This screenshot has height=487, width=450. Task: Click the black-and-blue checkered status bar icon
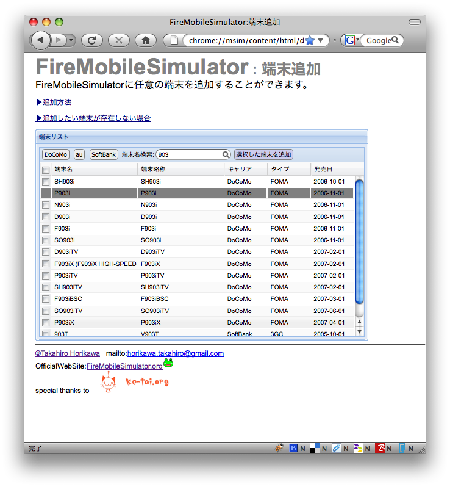(x=315, y=448)
